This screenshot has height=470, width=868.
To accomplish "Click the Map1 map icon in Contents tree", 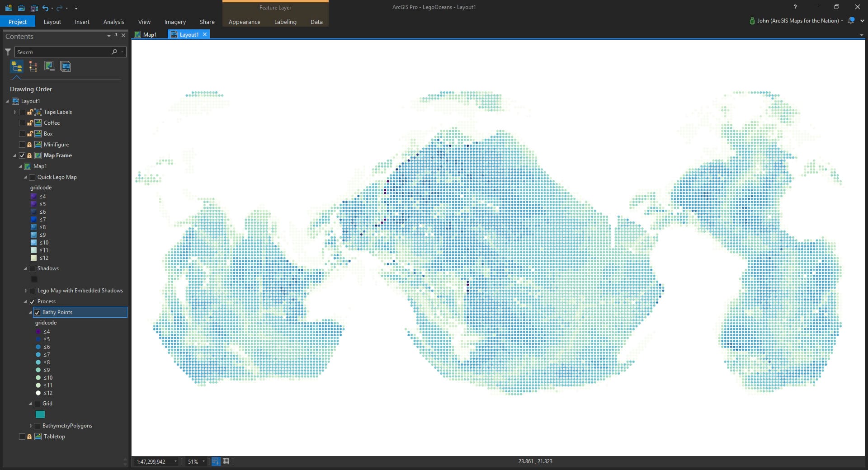I will click(28, 166).
